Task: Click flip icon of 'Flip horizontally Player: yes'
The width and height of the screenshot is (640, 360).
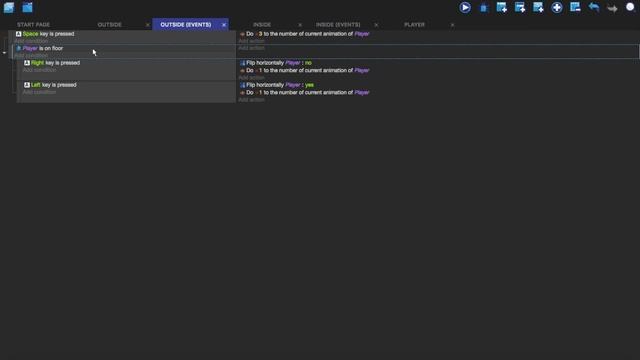Action: tap(242, 85)
